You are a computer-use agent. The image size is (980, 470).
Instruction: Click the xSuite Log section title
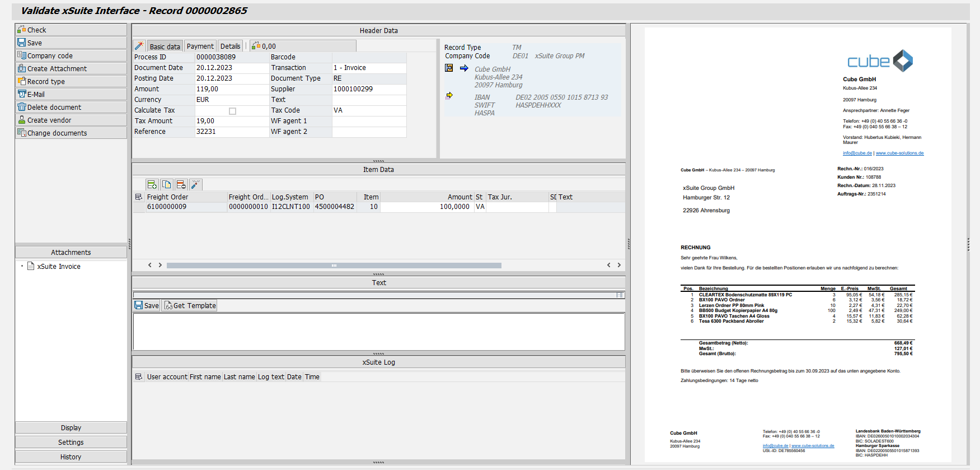click(379, 362)
